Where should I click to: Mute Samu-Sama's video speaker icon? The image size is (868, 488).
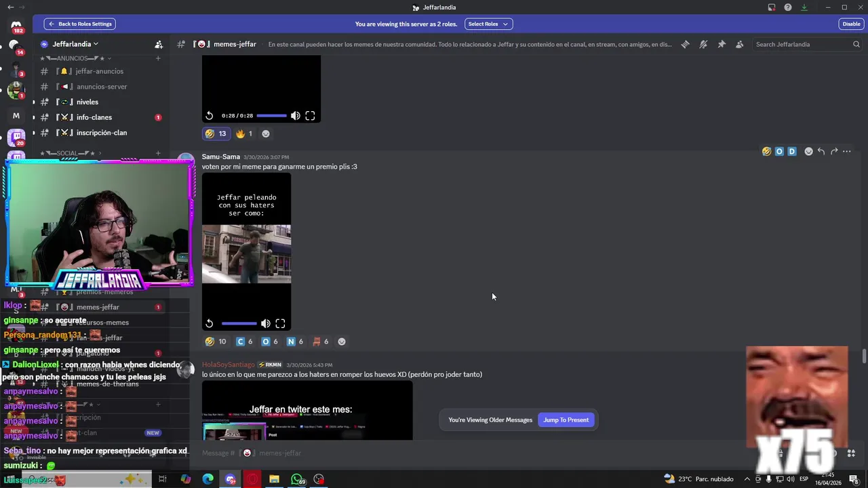(x=266, y=323)
